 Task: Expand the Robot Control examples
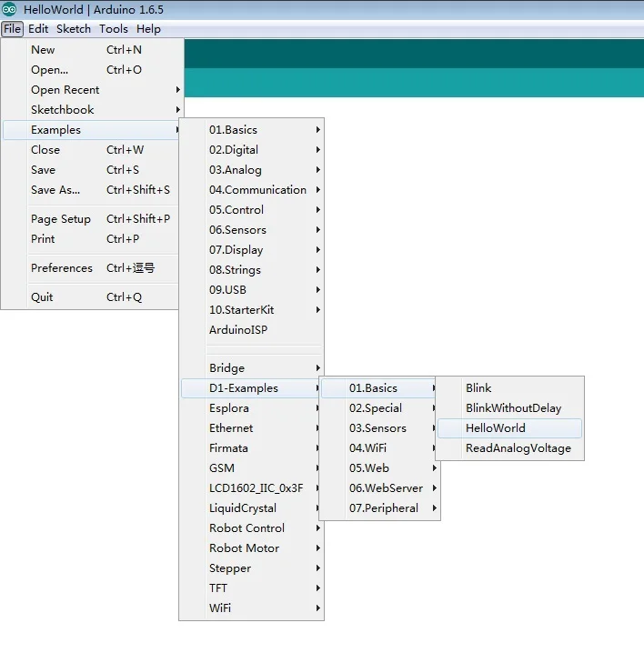pos(252,527)
